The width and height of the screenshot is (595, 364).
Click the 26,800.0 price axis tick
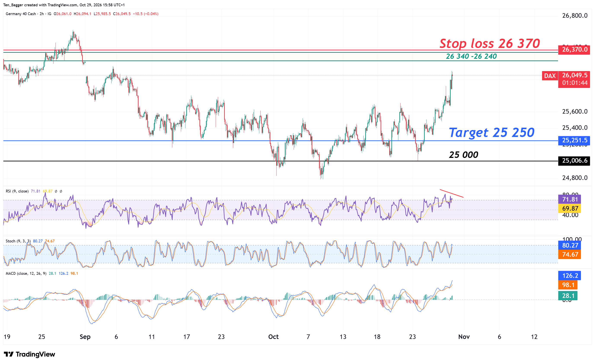click(575, 16)
